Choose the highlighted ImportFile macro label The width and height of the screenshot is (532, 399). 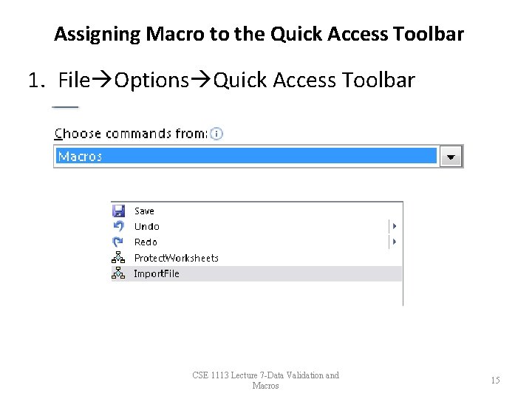157,273
